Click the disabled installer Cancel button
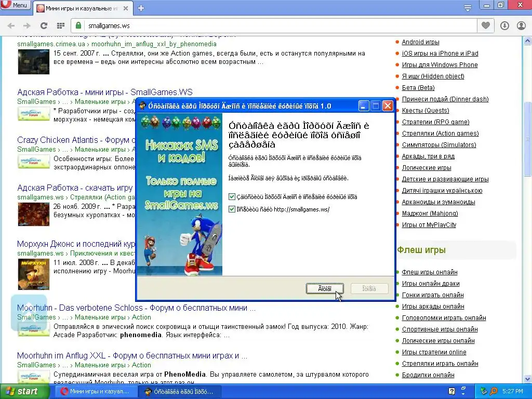This screenshot has height=399, width=532. click(x=369, y=289)
